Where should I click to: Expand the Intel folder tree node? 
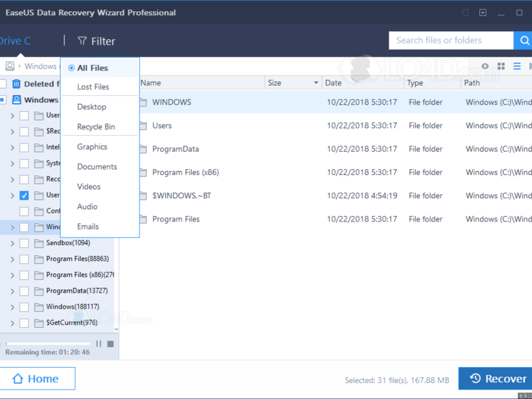point(13,148)
